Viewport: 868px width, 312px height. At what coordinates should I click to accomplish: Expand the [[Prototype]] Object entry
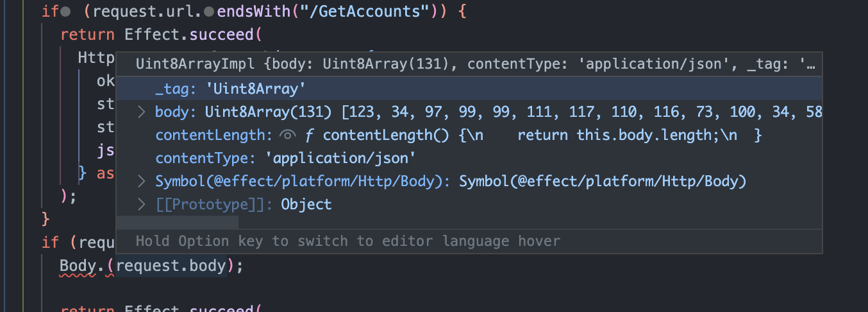coord(142,205)
